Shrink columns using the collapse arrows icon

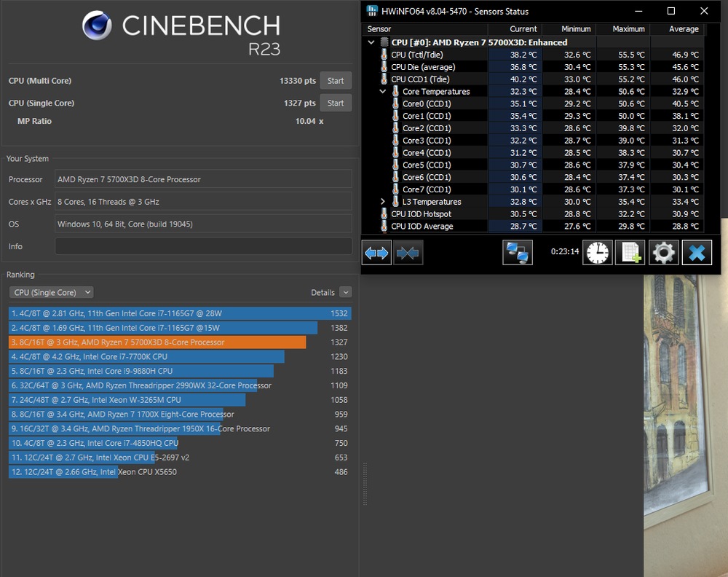click(408, 252)
